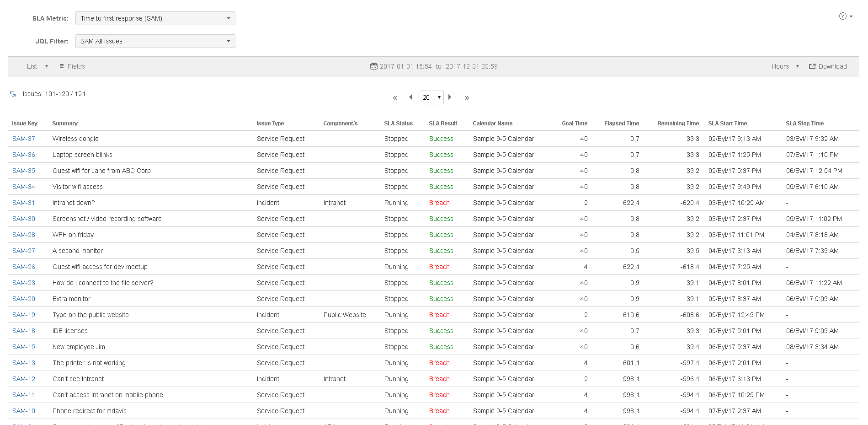This screenshot has height=425, width=868.
Task: Change the page size dropdown showing 20
Action: 431,97
